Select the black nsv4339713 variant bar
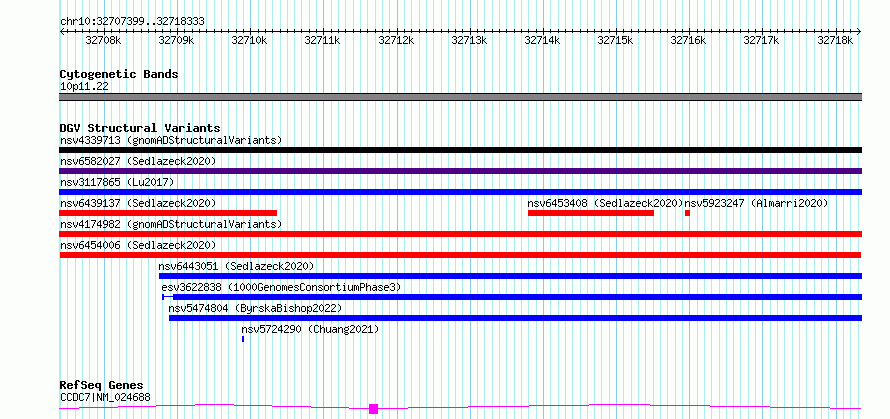This screenshot has height=419, width=890. click(460, 150)
